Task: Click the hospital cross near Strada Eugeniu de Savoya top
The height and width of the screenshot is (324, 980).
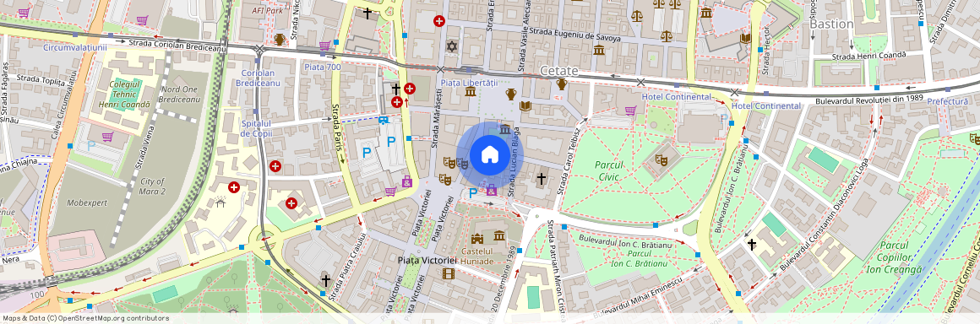Action: (x=439, y=20)
